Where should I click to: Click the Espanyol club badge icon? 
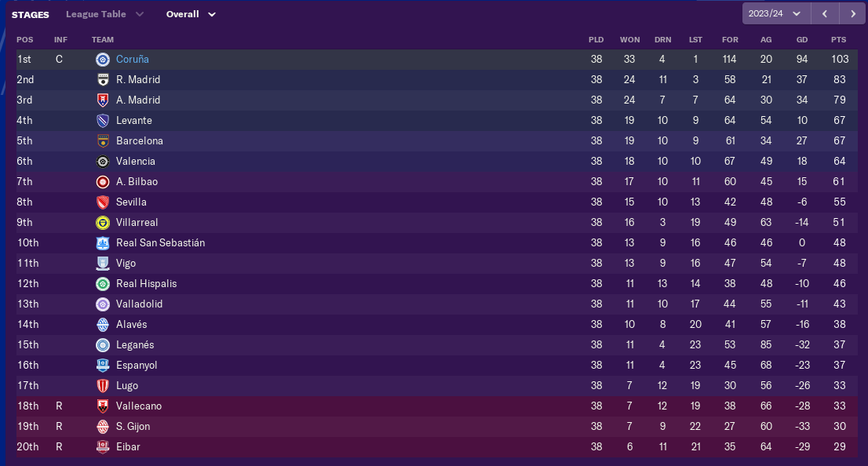tap(102, 366)
